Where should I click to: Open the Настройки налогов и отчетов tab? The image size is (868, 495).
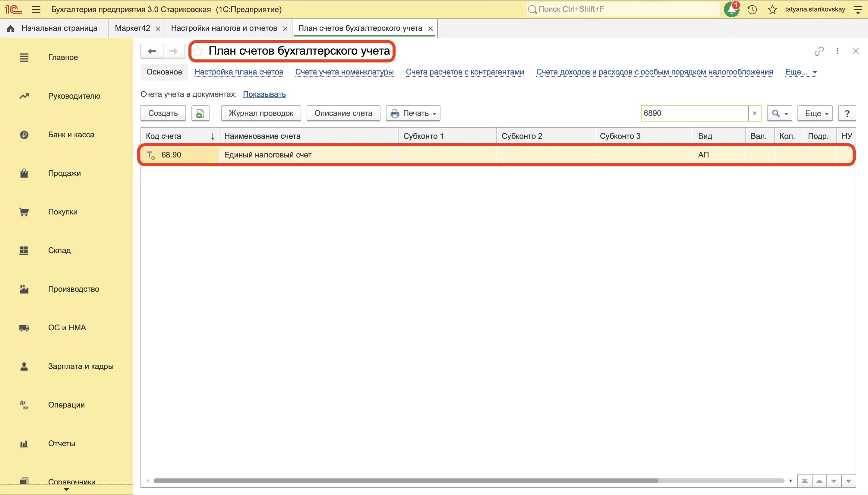[x=224, y=28]
